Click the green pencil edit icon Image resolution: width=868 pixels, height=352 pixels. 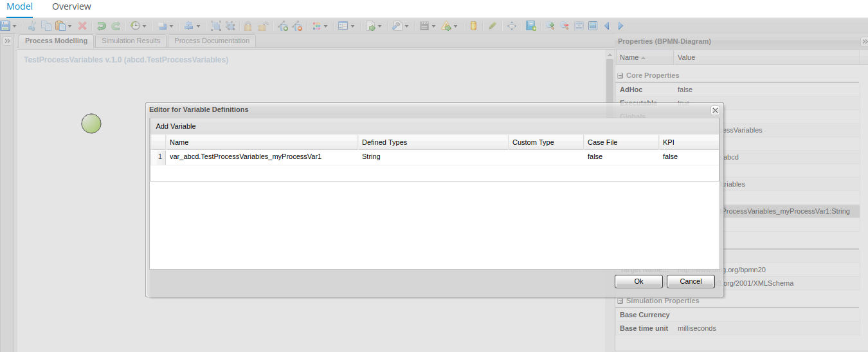coord(493,26)
